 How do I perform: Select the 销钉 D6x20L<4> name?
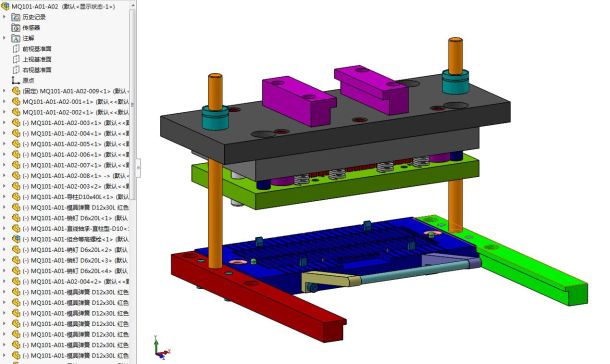[x=72, y=271]
